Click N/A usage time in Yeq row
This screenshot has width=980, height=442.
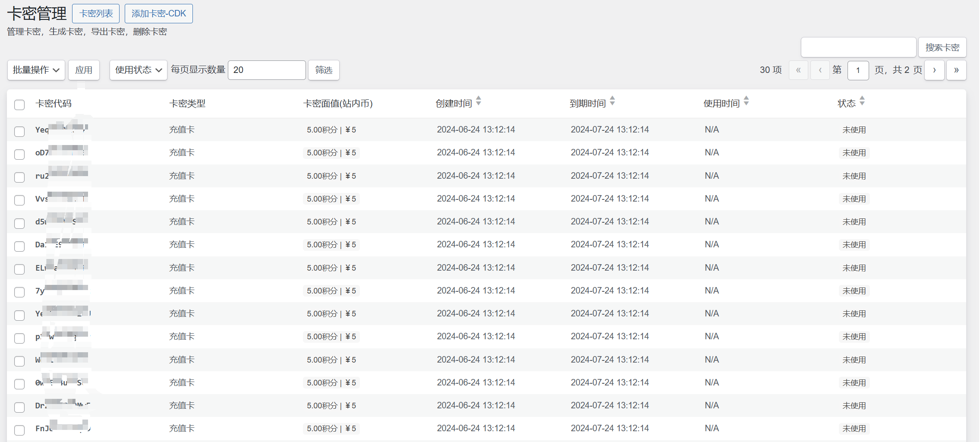[x=712, y=129]
